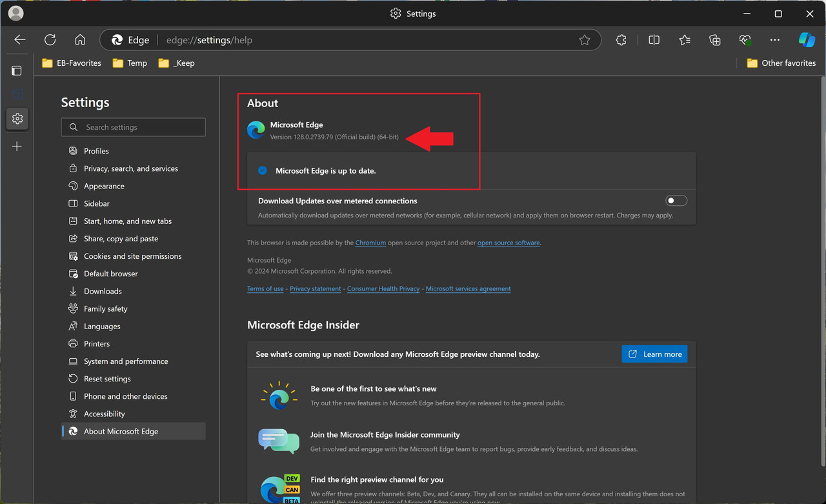
Task: Open Consumer Health Privacy link
Action: (383, 288)
